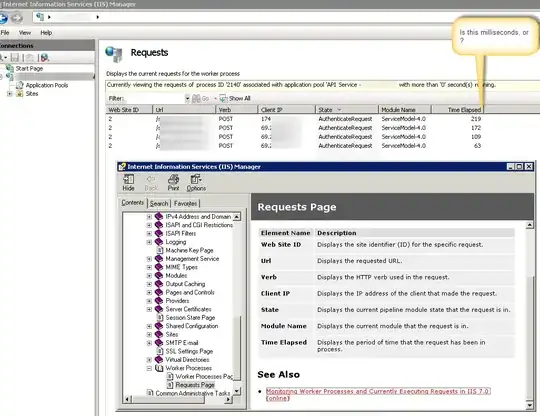Expand IPv4 Address and Domain topic
Viewport: 540px width, 416px height.
pyautogui.click(x=149, y=217)
